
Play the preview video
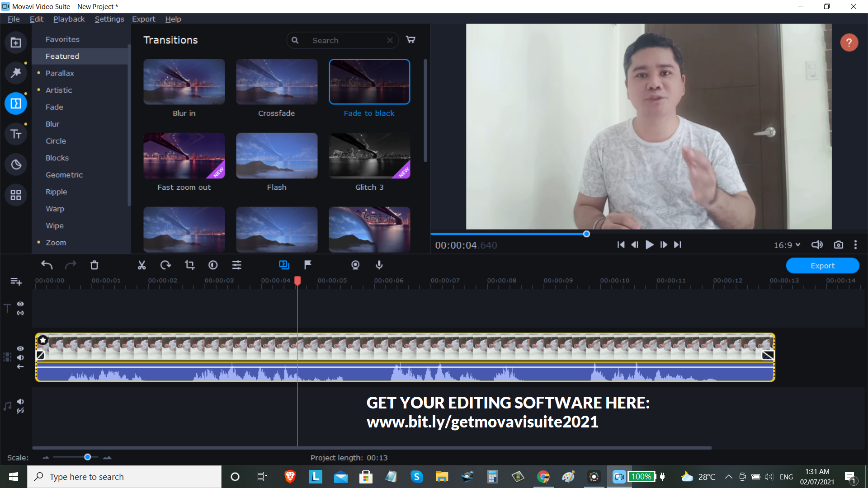pyautogui.click(x=649, y=245)
